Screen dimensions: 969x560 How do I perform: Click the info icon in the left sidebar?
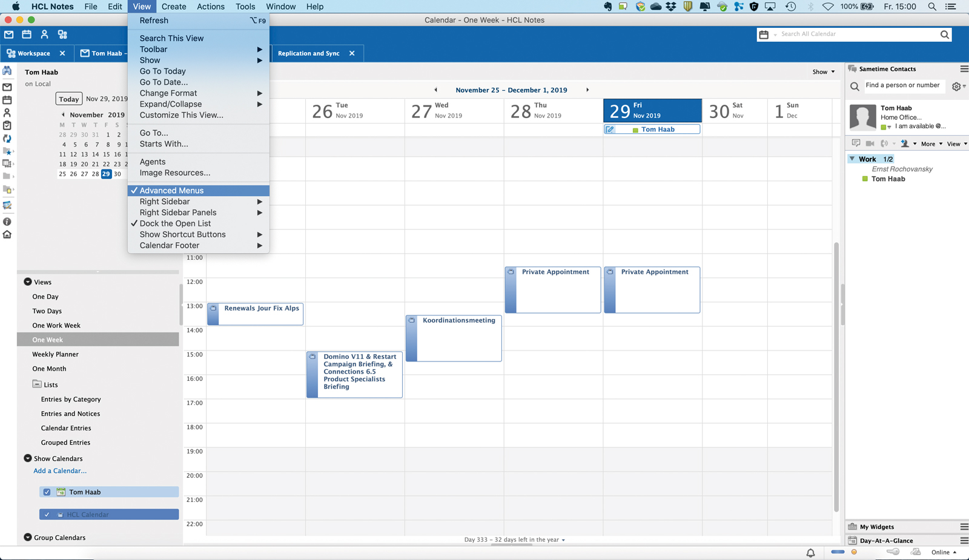(7, 222)
